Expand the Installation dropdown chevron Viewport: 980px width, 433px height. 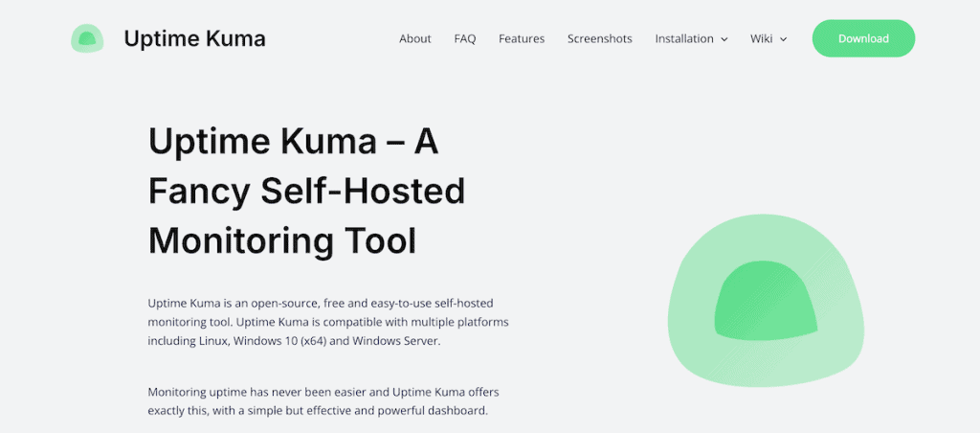pyautogui.click(x=724, y=39)
